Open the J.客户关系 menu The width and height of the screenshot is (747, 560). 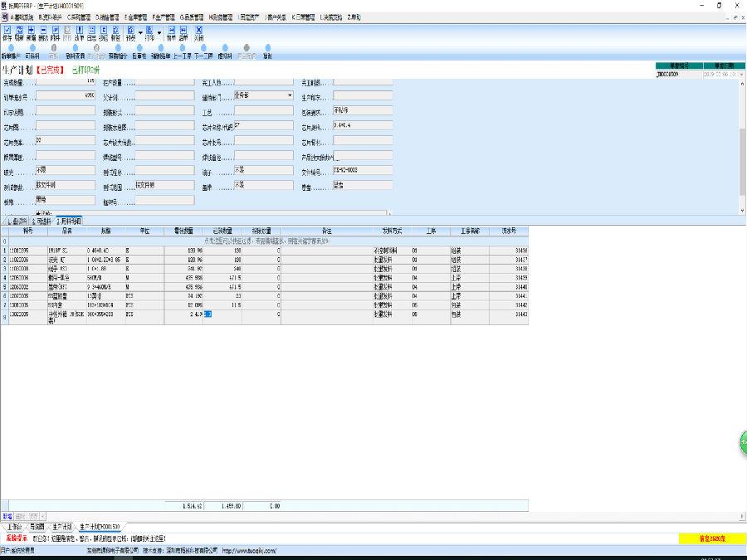(x=276, y=17)
